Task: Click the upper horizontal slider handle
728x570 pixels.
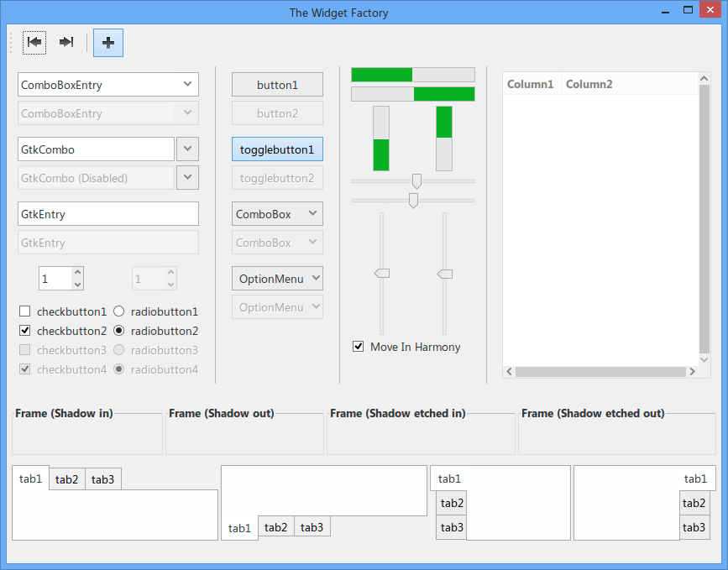Action: tap(416, 180)
